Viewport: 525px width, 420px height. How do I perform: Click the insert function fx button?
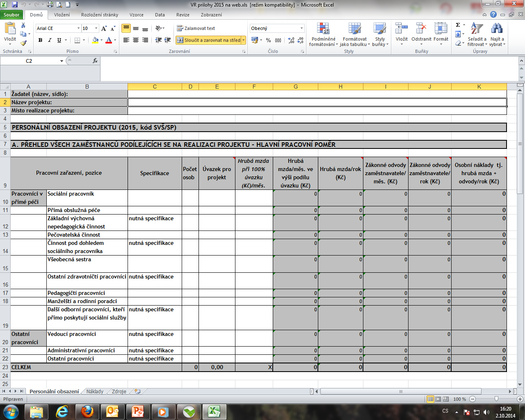pos(95,61)
